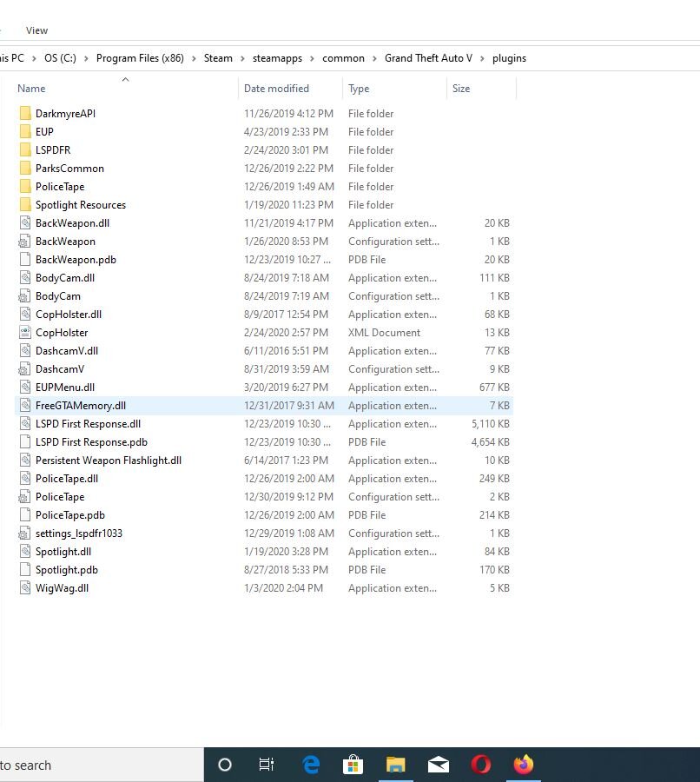Select the PoliceTape.pdb file name
The width and height of the screenshot is (700, 782).
point(70,515)
